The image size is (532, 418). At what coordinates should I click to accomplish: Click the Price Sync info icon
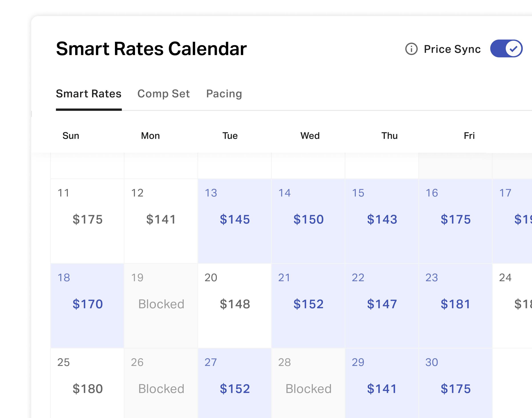(x=411, y=49)
